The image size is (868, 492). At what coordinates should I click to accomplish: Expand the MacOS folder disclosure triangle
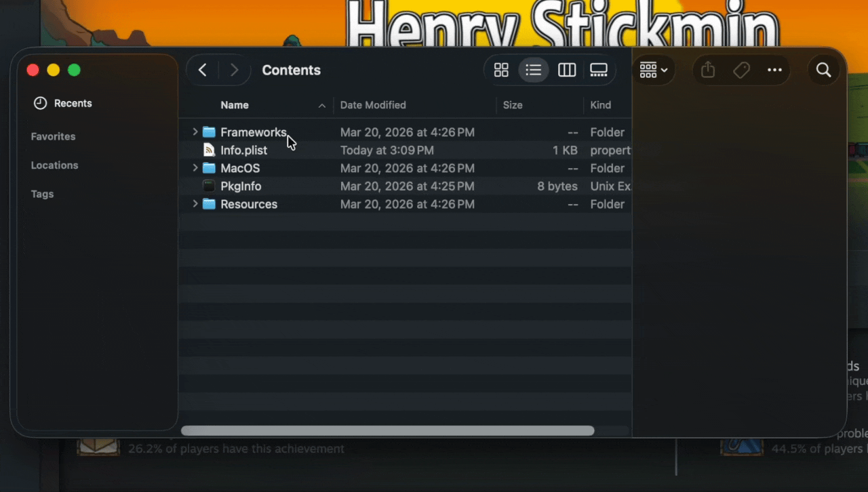pyautogui.click(x=195, y=168)
